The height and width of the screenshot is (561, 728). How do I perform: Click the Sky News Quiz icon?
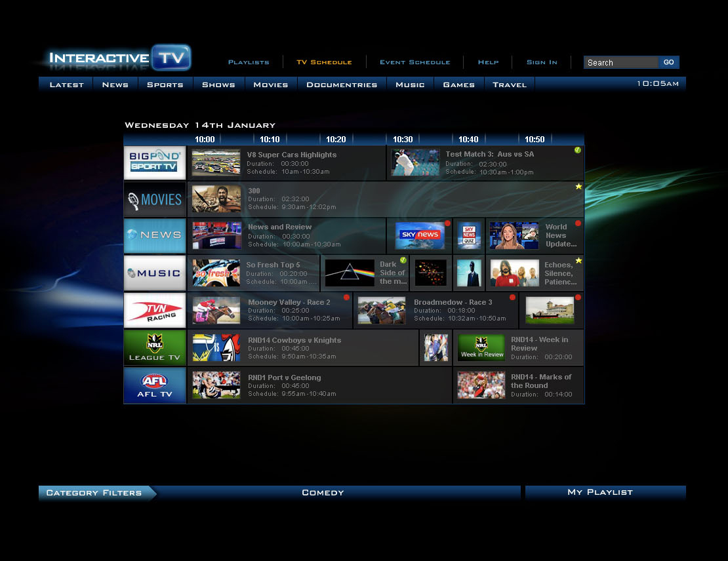pyautogui.click(x=468, y=235)
